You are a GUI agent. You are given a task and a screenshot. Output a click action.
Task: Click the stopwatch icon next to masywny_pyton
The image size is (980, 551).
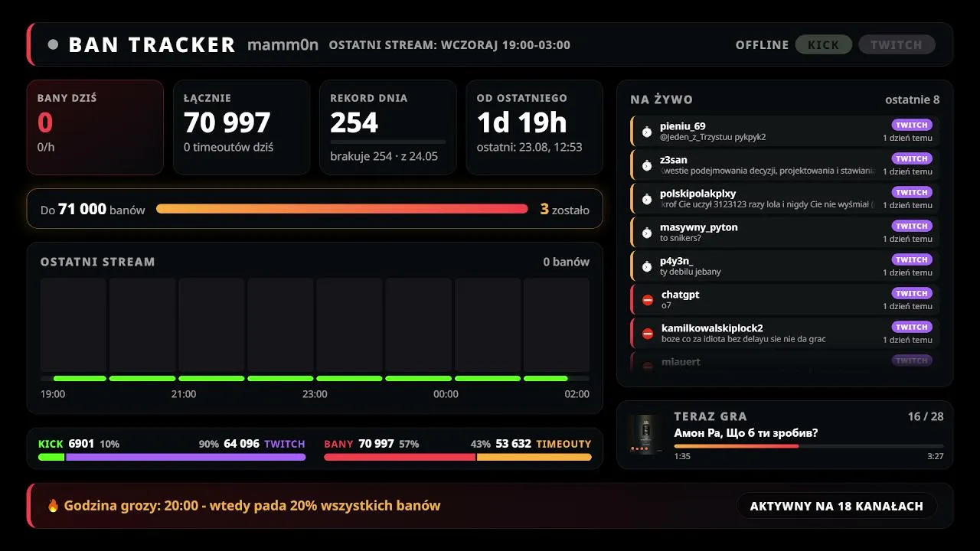pos(647,233)
